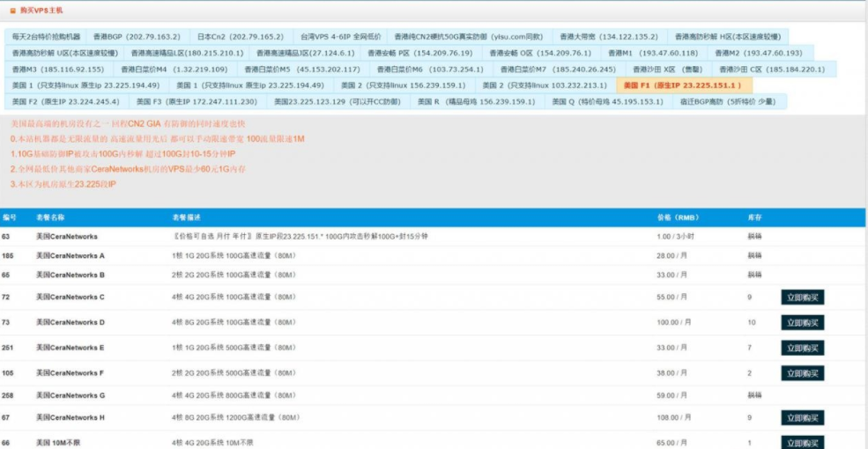This screenshot has width=868, height=449.
Task: Click the icon beside 购买VPS主机 heading
Action: pyautogui.click(x=12, y=10)
